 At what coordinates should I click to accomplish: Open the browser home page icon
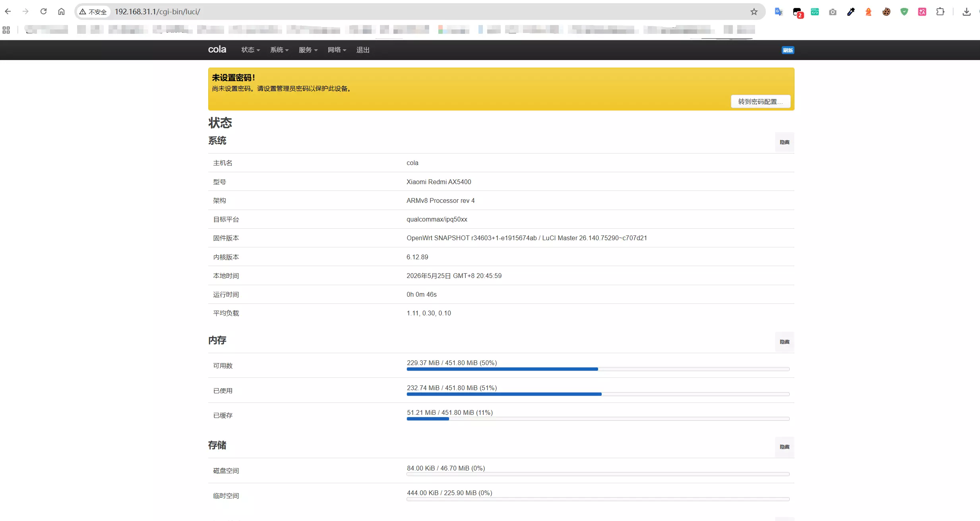pyautogui.click(x=61, y=12)
